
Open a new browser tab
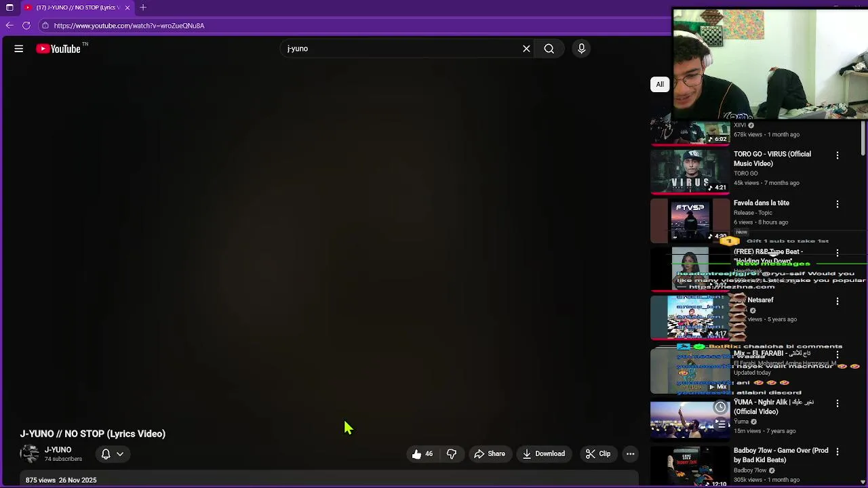click(143, 7)
